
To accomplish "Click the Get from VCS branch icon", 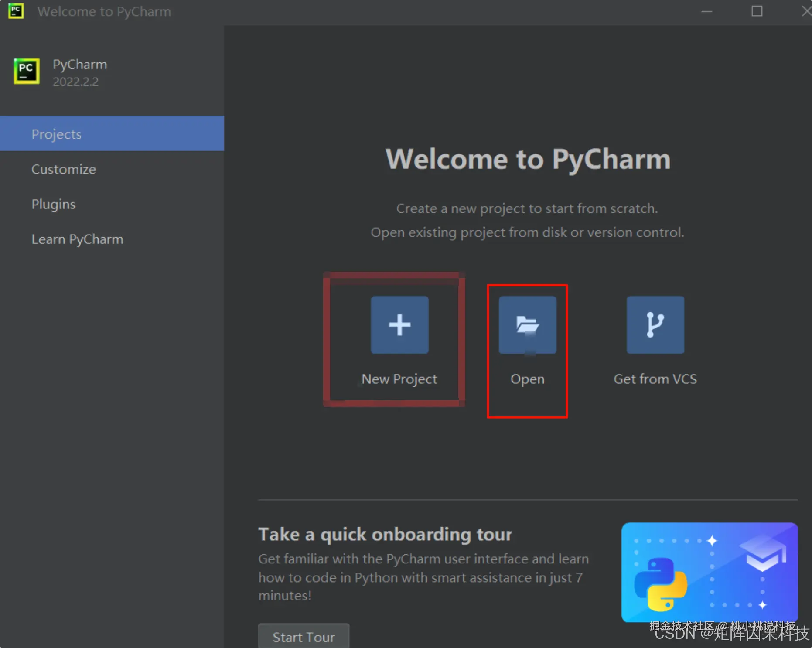I will click(x=655, y=325).
